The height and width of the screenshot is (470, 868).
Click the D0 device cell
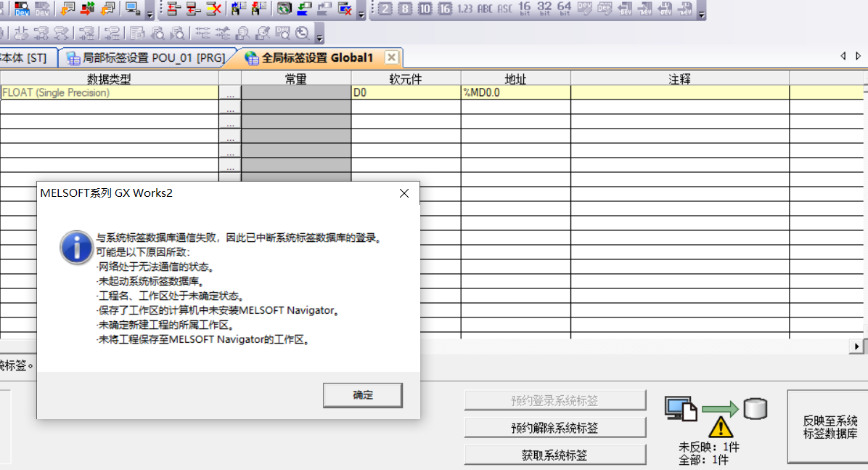[x=405, y=93]
